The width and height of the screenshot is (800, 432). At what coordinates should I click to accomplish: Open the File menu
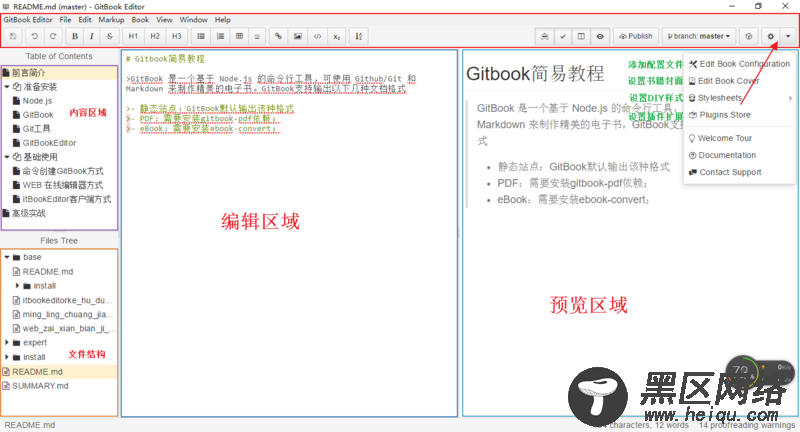pos(65,19)
